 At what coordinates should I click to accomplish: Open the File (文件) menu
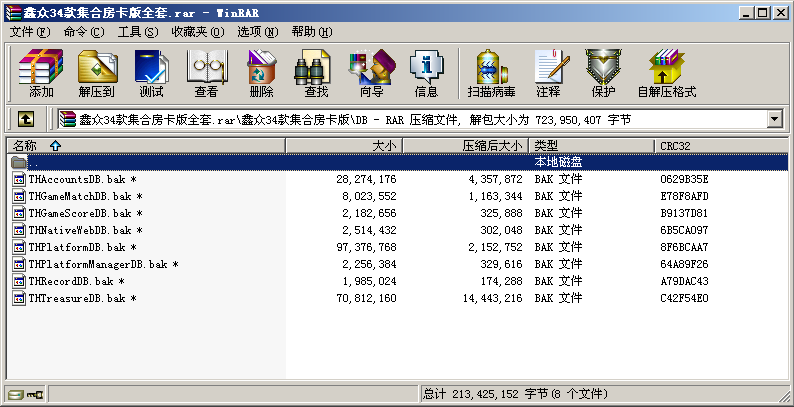tap(29, 32)
